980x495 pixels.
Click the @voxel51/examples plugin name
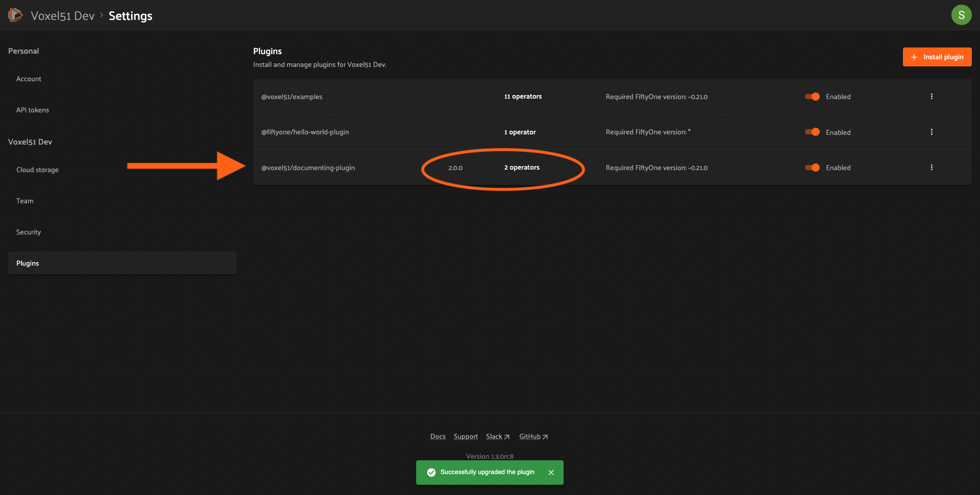click(291, 97)
